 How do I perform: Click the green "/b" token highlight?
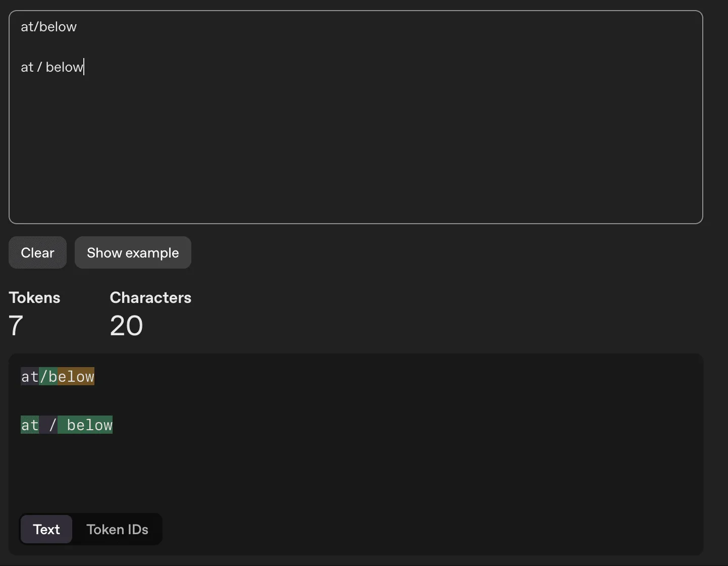click(48, 377)
